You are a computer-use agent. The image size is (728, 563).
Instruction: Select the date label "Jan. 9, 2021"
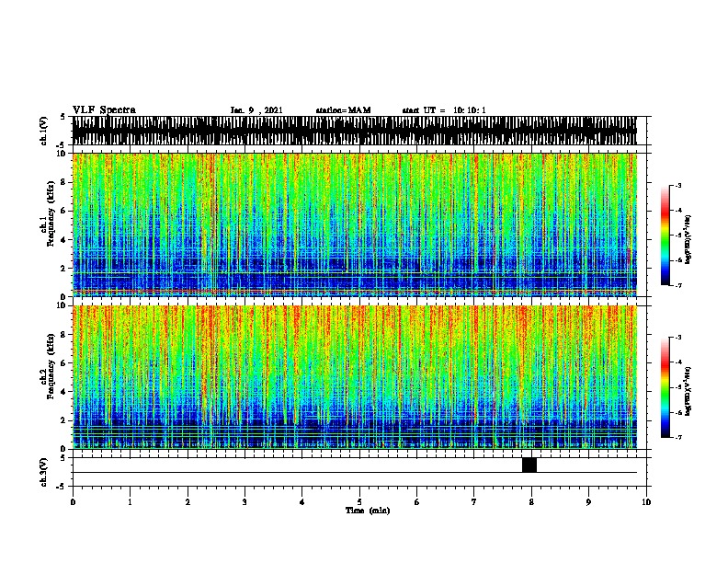256,110
